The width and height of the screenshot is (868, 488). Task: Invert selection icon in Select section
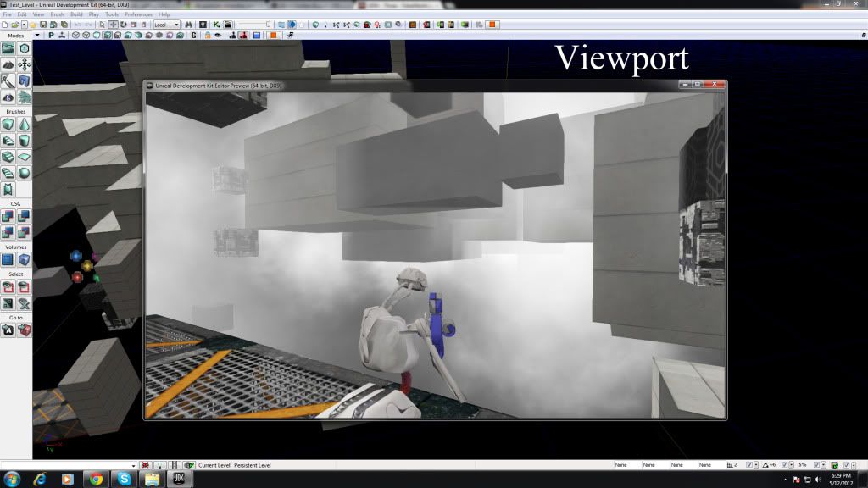(x=8, y=303)
